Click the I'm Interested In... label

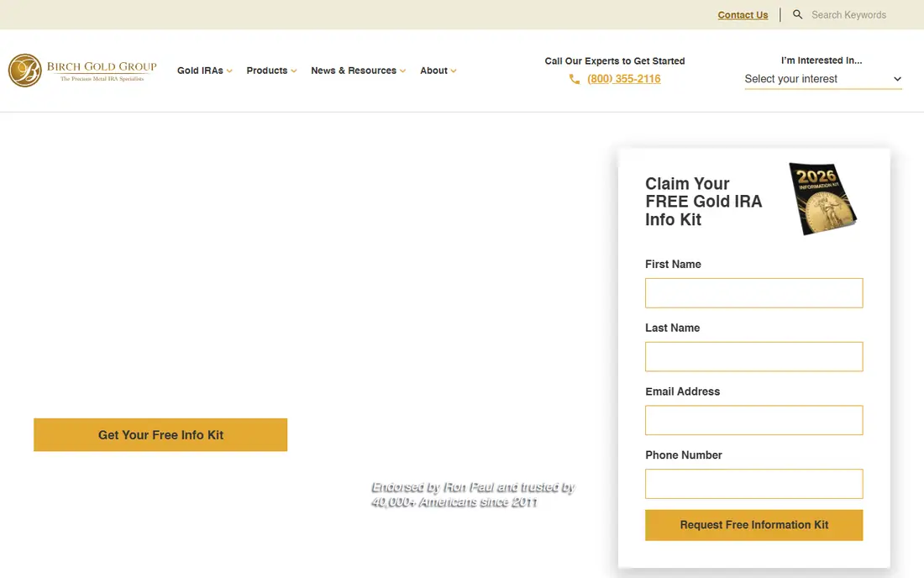(x=822, y=60)
